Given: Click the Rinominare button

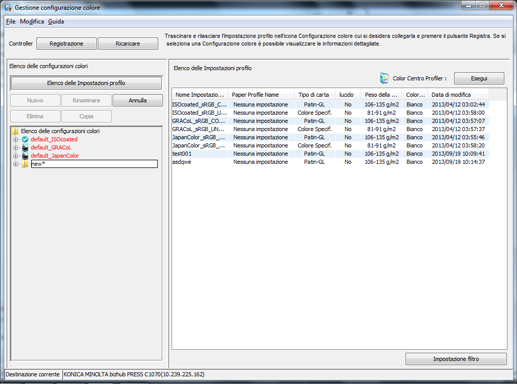Looking at the screenshot, I should (x=86, y=100).
